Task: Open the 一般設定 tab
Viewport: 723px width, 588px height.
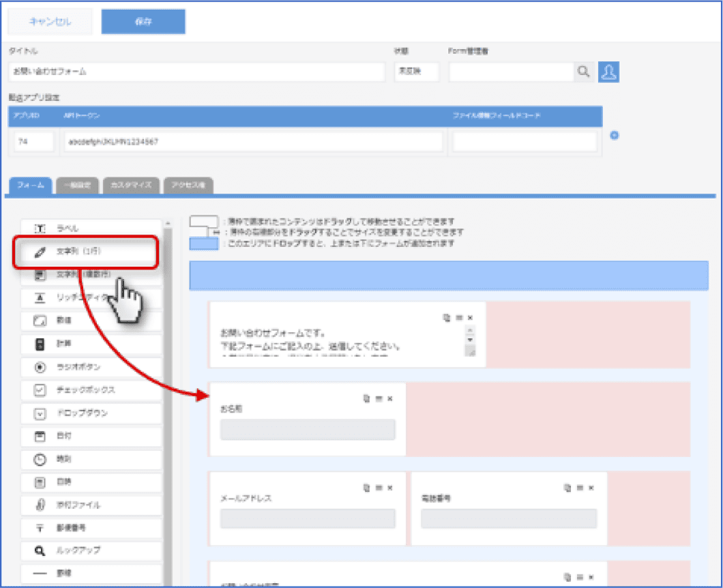Action: coord(77,186)
